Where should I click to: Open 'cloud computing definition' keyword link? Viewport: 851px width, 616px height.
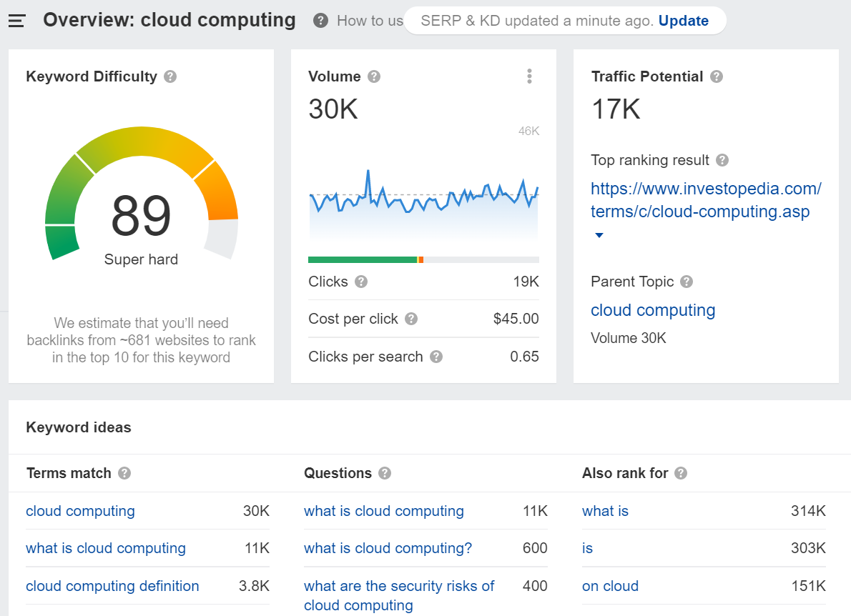pyautogui.click(x=112, y=586)
